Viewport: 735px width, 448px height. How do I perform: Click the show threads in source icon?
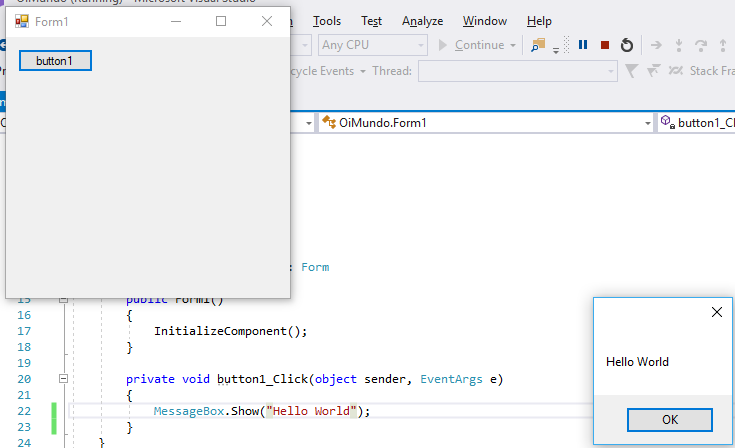(x=675, y=71)
